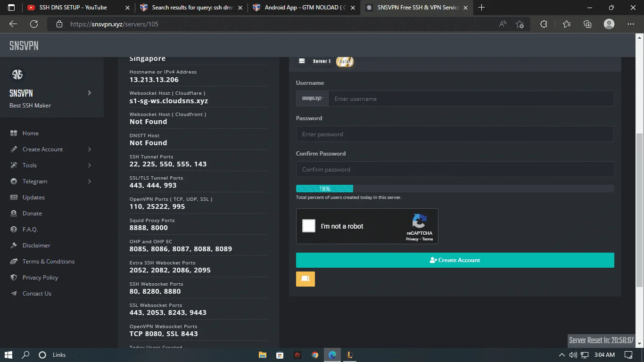Click the address bar URL
This screenshot has height=362, width=644.
(x=115, y=24)
